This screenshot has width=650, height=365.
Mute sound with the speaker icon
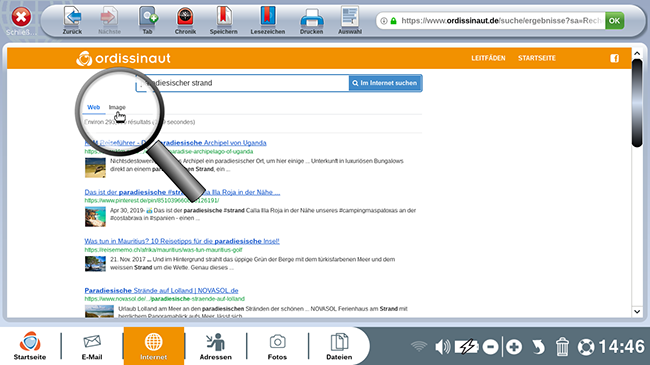(x=443, y=346)
